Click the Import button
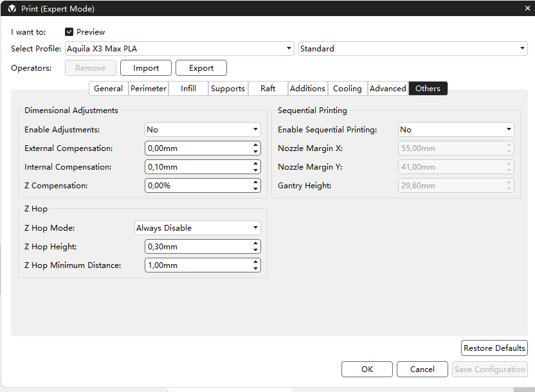Viewport: 535px width, 392px height. 146,68
